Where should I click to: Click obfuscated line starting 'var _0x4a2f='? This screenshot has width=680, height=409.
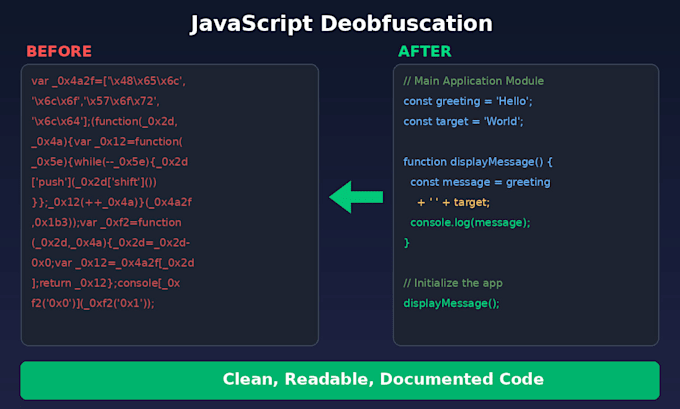pyautogui.click(x=108, y=81)
